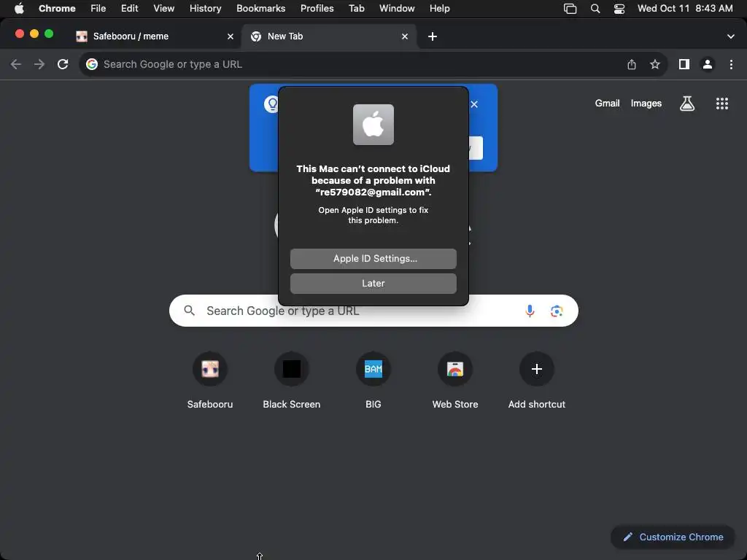Expand the tab search dropdown arrow
The image size is (747, 560).
(x=730, y=36)
